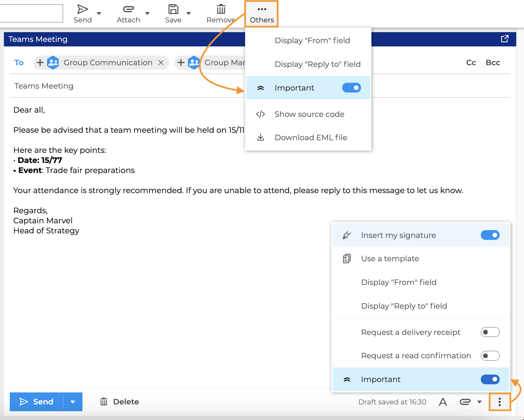The width and height of the screenshot is (524, 420).
Task: Enable Request a read confirmation
Action: coord(490,356)
